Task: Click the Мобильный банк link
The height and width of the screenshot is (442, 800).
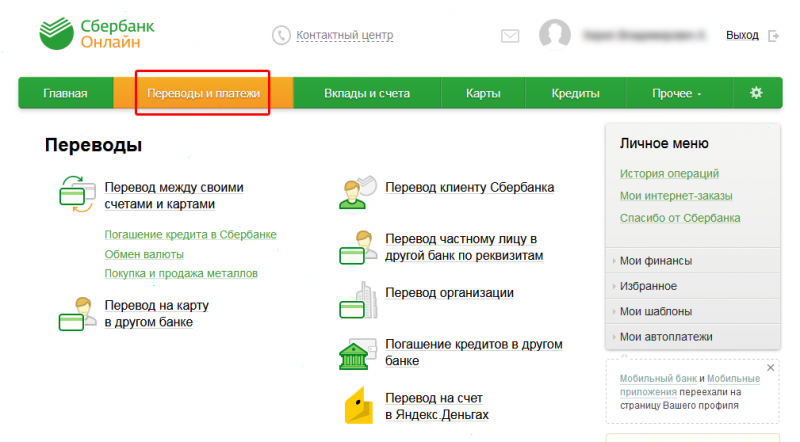Action: tap(658, 379)
